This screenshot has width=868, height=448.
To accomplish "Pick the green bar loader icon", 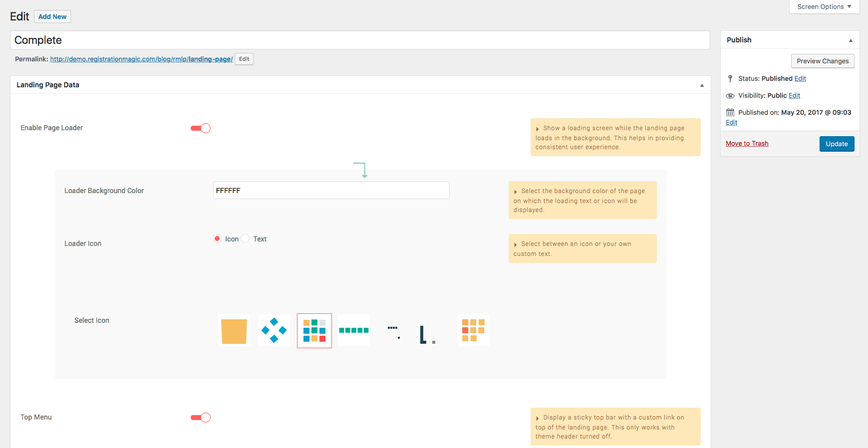I will [x=354, y=330].
